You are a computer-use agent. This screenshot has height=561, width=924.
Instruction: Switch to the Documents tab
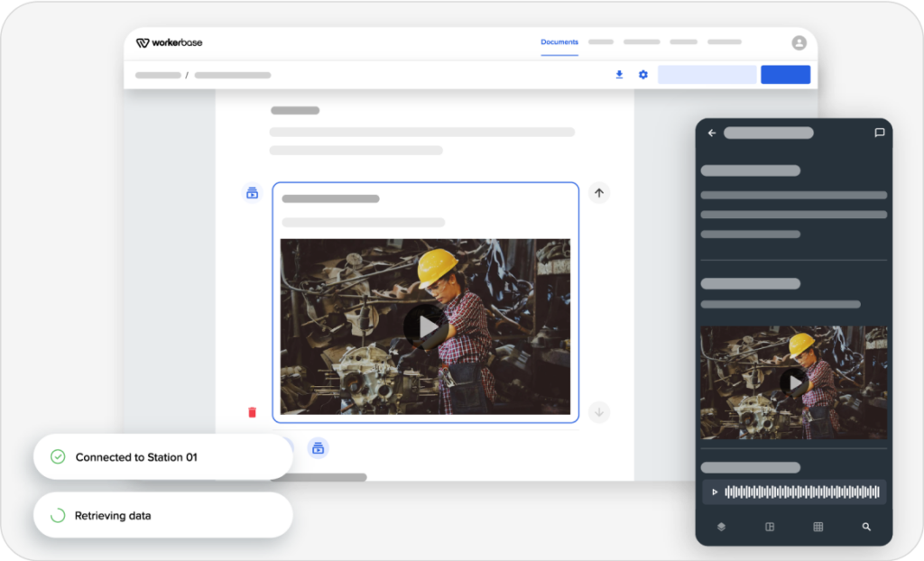559,41
